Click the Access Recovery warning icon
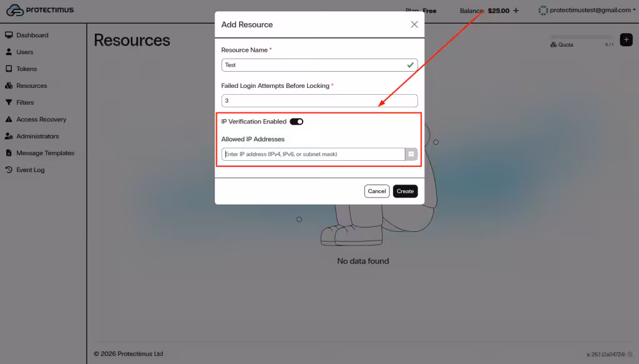639x364 pixels. pyautogui.click(x=9, y=119)
